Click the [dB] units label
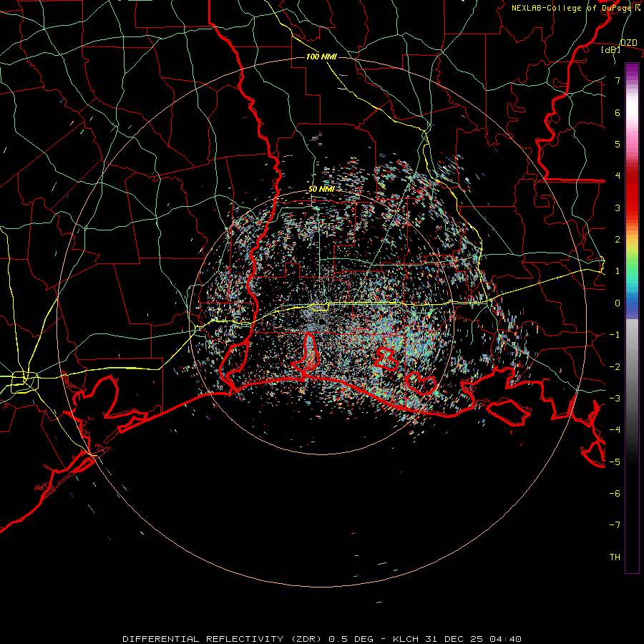Screen dimensions: 644x644 pos(611,50)
